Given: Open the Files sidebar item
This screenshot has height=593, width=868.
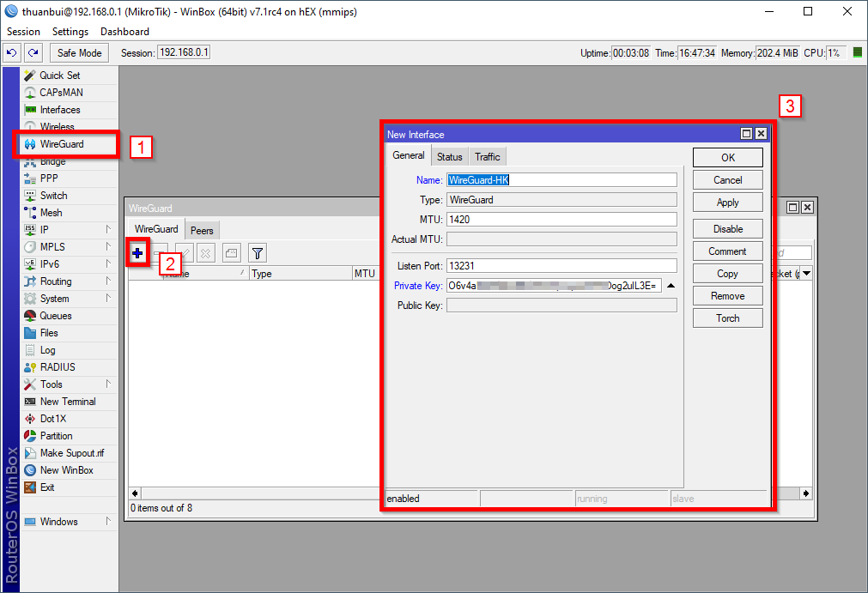Looking at the screenshot, I should 49,333.
